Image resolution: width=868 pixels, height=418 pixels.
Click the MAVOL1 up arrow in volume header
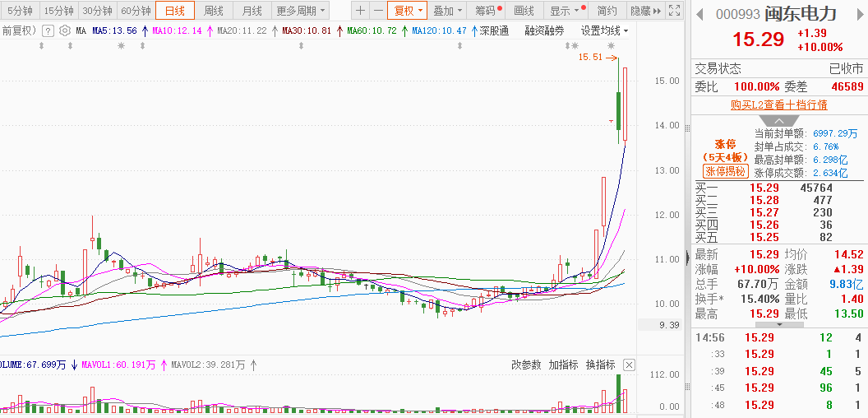pos(164,365)
